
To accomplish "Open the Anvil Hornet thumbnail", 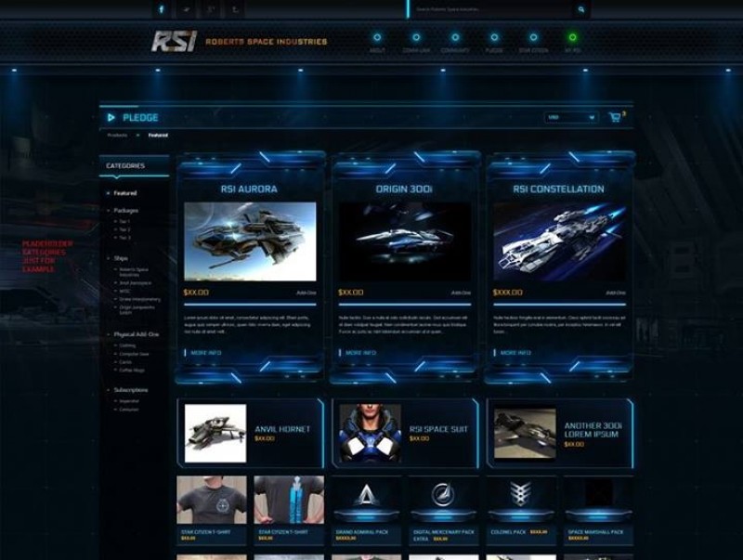I will click(215, 433).
